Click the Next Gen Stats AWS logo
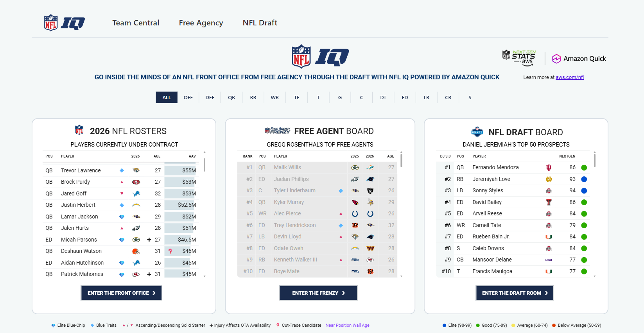Viewport: 644px width, 333px height. click(519, 58)
